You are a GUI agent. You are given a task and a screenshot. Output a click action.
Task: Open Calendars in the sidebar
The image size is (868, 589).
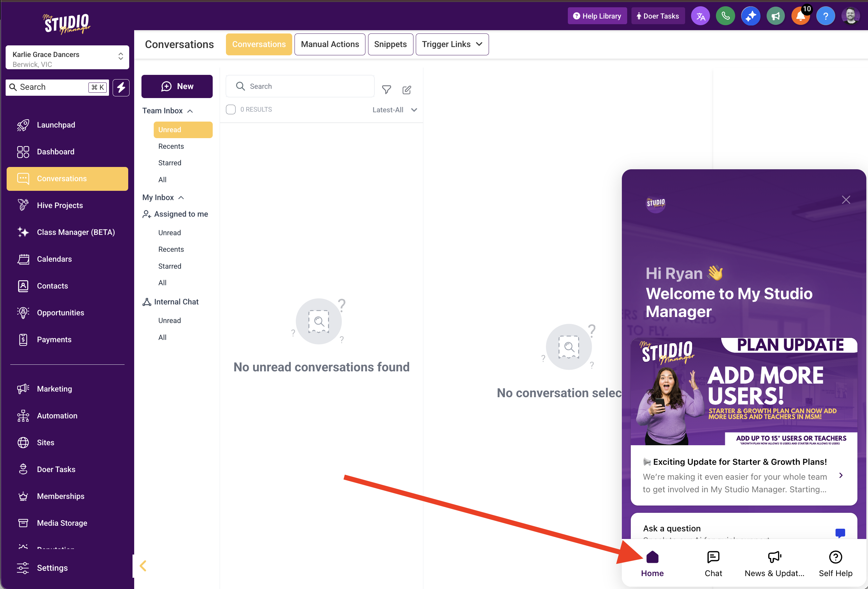(x=67, y=259)
